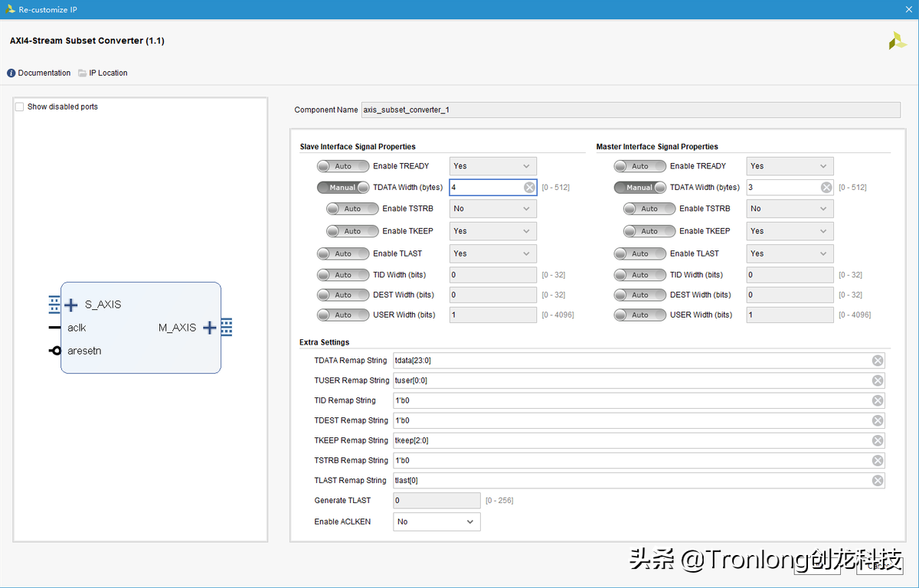The image size is (919, 588).
Task: Expand the M_AXIS plus icon on block
Action: point(210,328)
